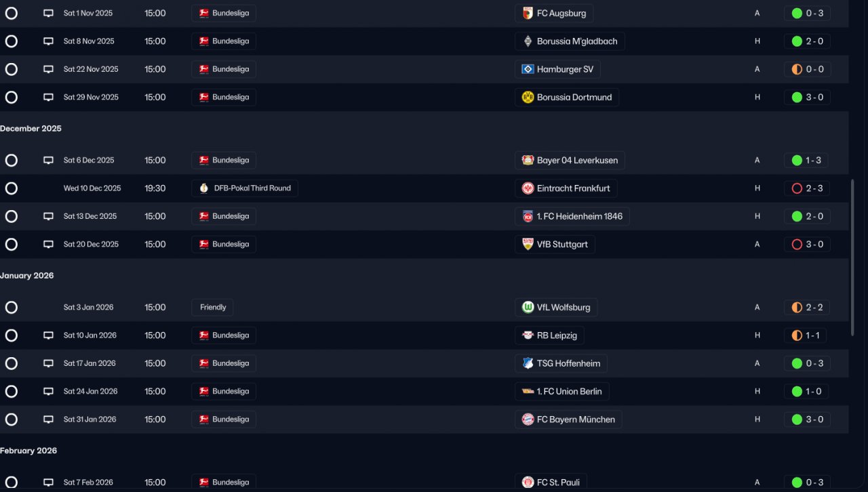Click the Bundesliga logo on the VfB Stuttgart row

tap(203, 245)
